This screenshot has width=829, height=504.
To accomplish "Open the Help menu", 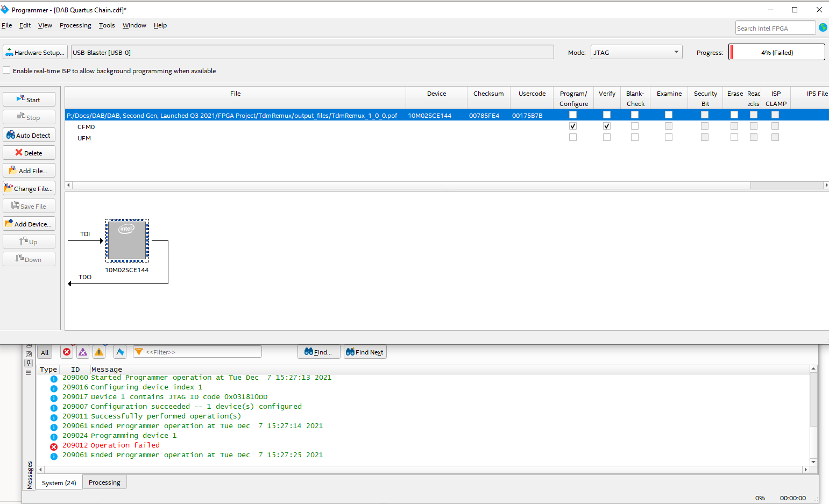I will (x=160, y=25).
